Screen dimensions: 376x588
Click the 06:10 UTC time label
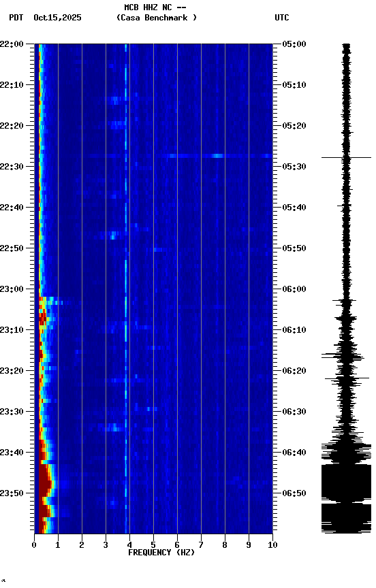pos(294,330)
